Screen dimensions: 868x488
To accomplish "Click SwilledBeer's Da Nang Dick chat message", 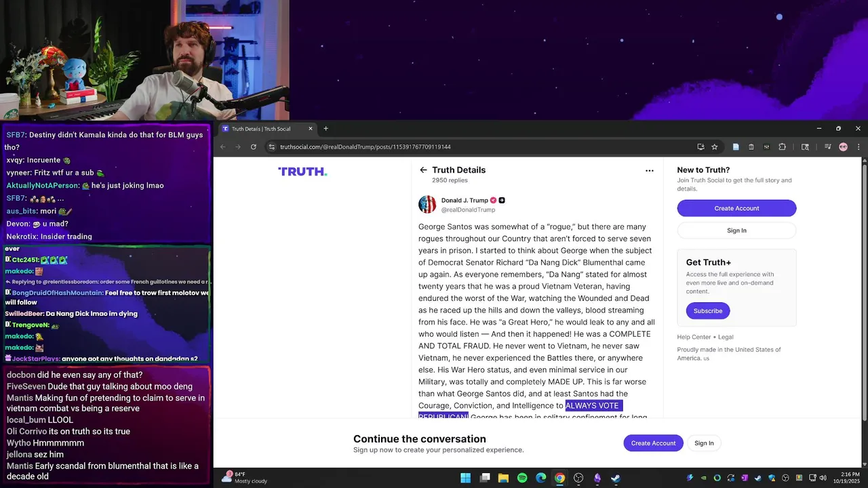I will tap(71, 314).
